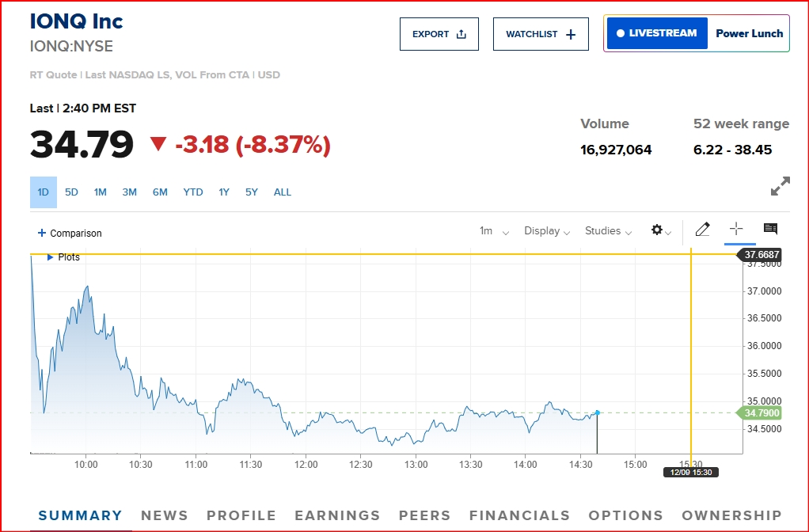Add a Comparison with plus icon
809x532 pixels.
pos(42,233)
